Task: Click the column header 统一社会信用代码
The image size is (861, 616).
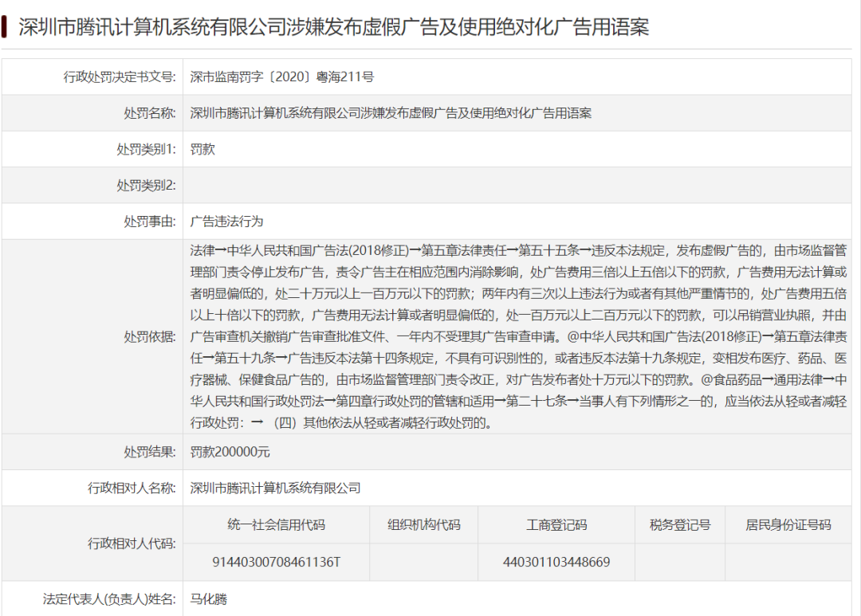Action: [x=276, y=525]
